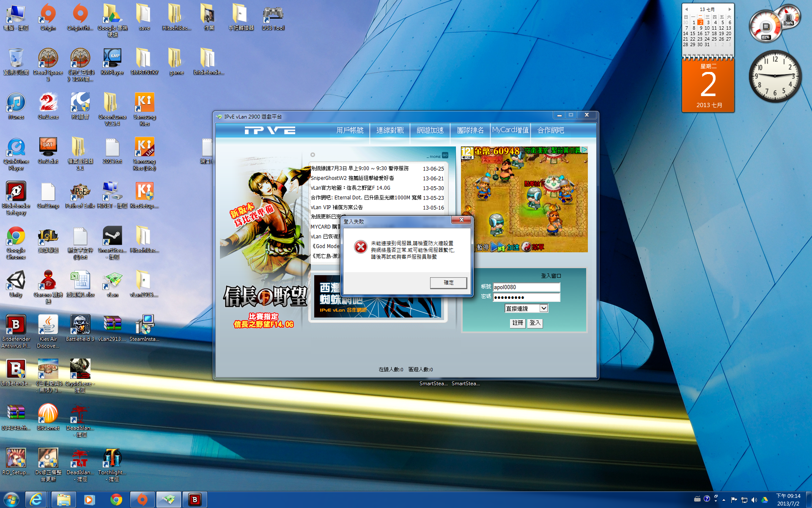Click Internet Explorer in the taskbar
The image size is (812, 508).
[36, 500]
